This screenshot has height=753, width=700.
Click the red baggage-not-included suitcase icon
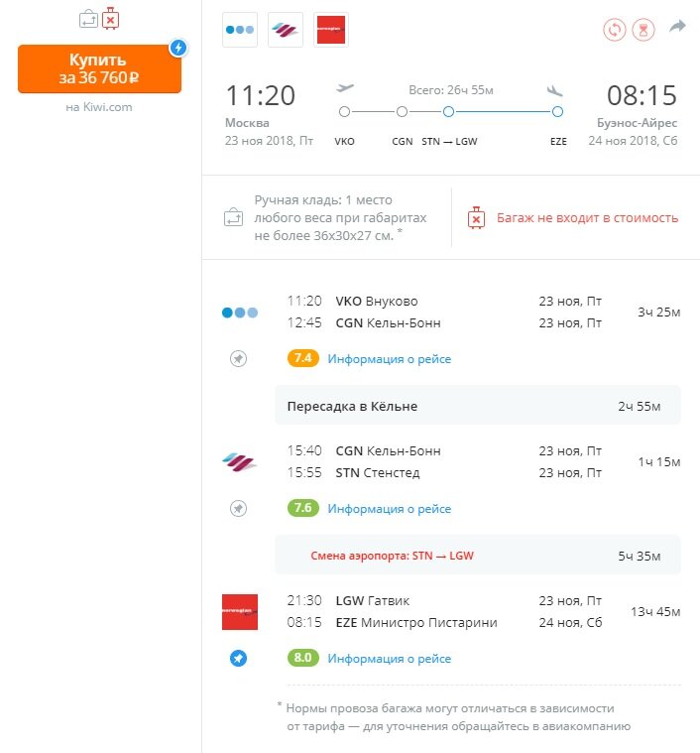(476, 218)
